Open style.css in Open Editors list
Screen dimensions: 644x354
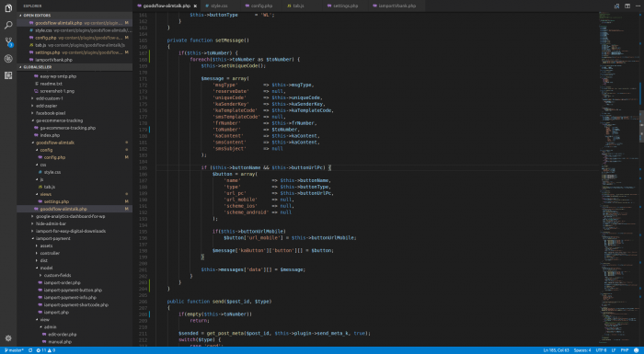(74, 30)
